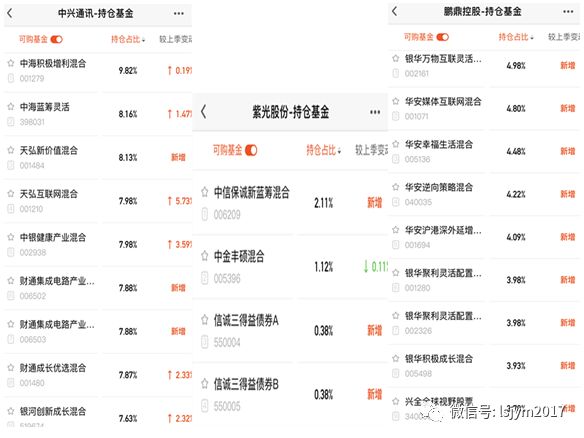Favorite the 财通成长优选混合 fund star

[11, 368]
